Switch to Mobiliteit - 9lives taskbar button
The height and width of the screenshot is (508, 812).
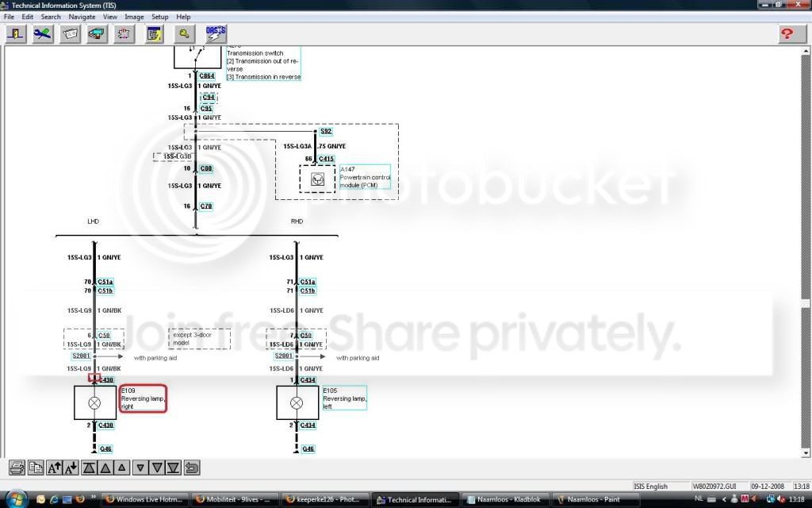[235, 500]
